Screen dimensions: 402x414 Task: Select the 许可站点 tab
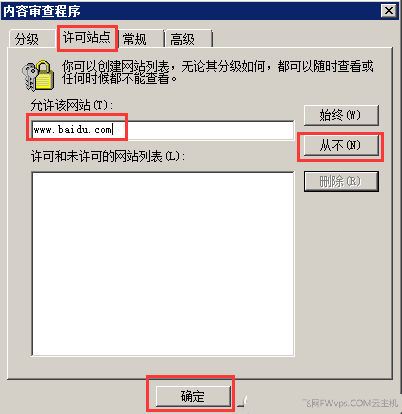tap(87, 37)
